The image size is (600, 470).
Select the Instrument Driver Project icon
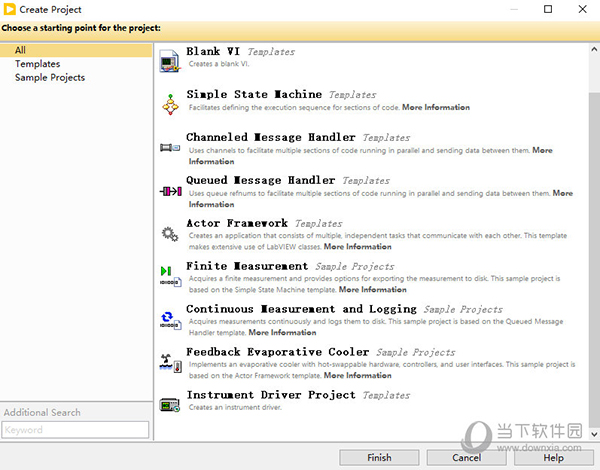click(x=170, y=405)
